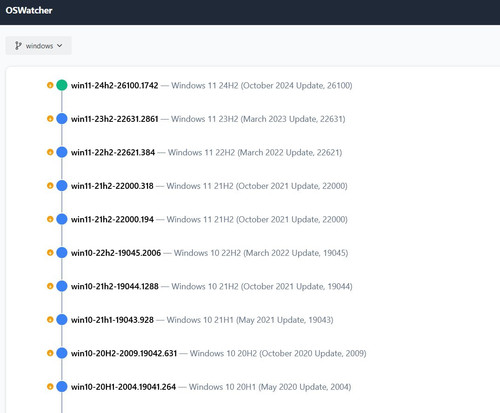Select green timeline node for win11-24h2-26100.1742
Image resolution: width=500 pixels, height=413 pixels.
62,85
